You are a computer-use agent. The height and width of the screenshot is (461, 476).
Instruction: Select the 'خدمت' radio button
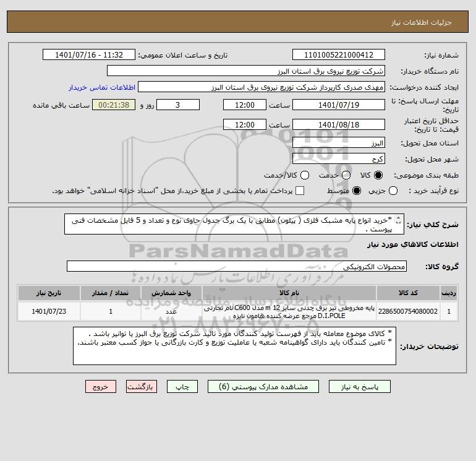(346, 175)
